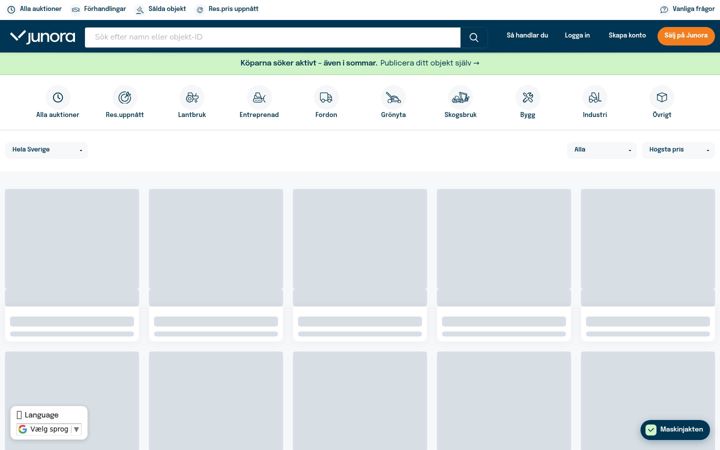Open the Alla filter dropdown
The width and height of the screenshot is (720, 450).
tap(602, 150)
